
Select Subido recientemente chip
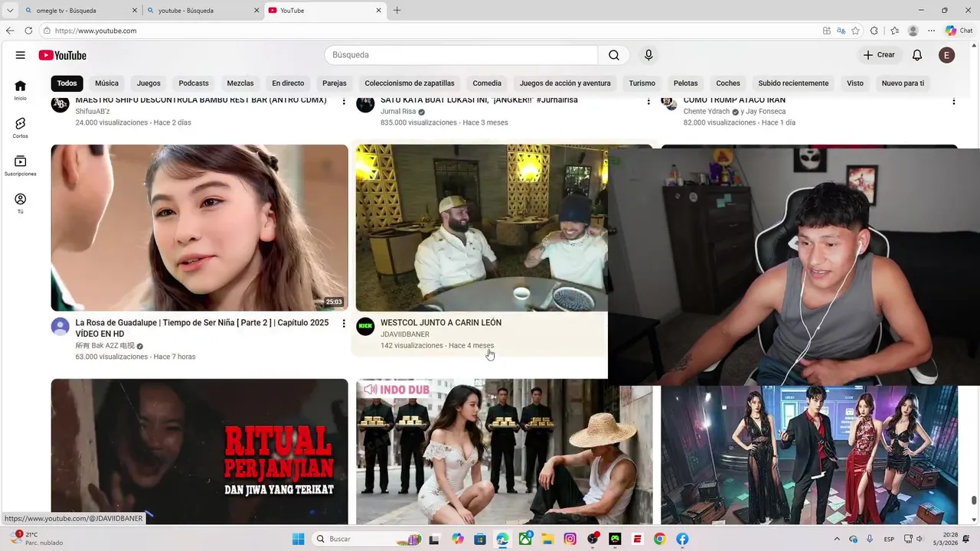pos(793,83)
